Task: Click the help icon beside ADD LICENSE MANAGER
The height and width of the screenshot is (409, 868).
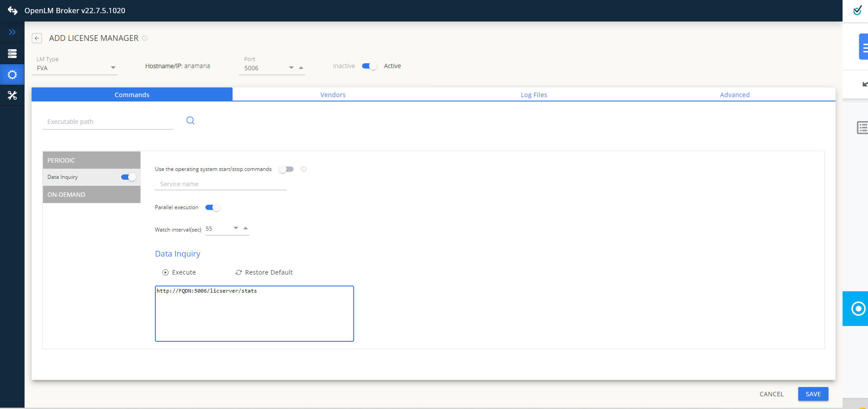Action: click(145, 38)
